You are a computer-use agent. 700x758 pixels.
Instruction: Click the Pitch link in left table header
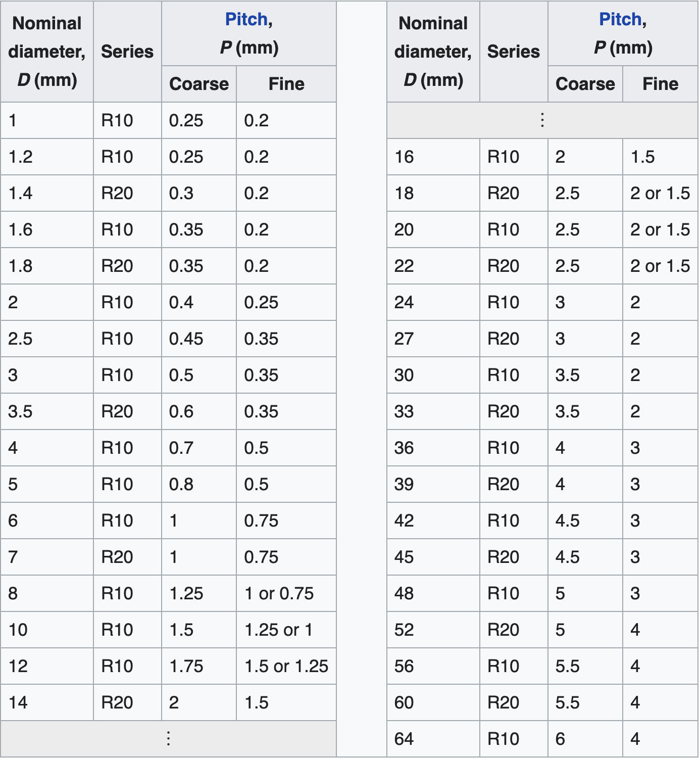point(246,20)
